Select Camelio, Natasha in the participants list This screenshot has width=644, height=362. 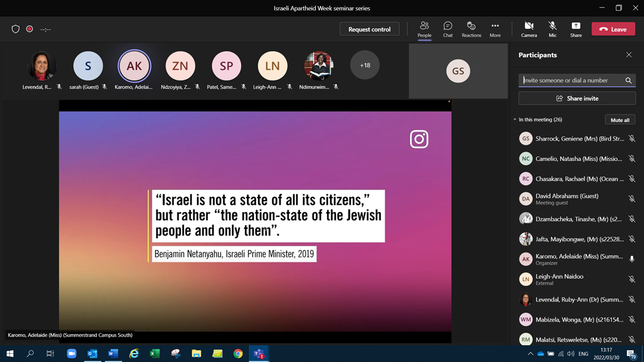click(577, 159)
